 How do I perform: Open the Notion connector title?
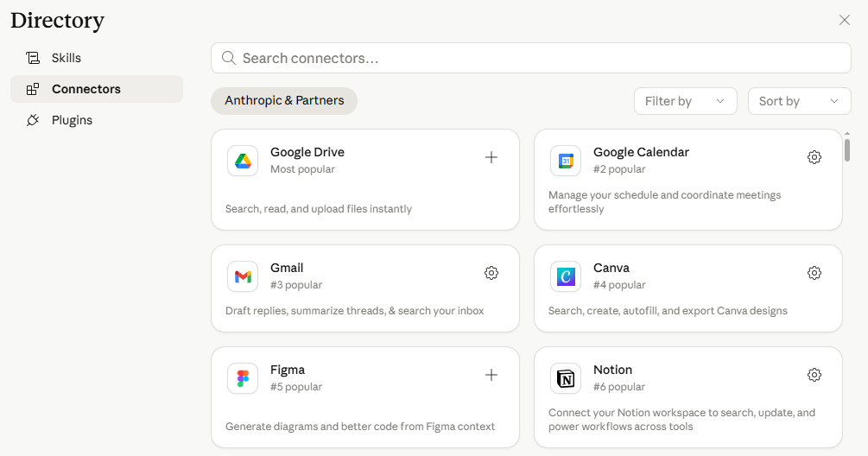[x=613, y=370]
